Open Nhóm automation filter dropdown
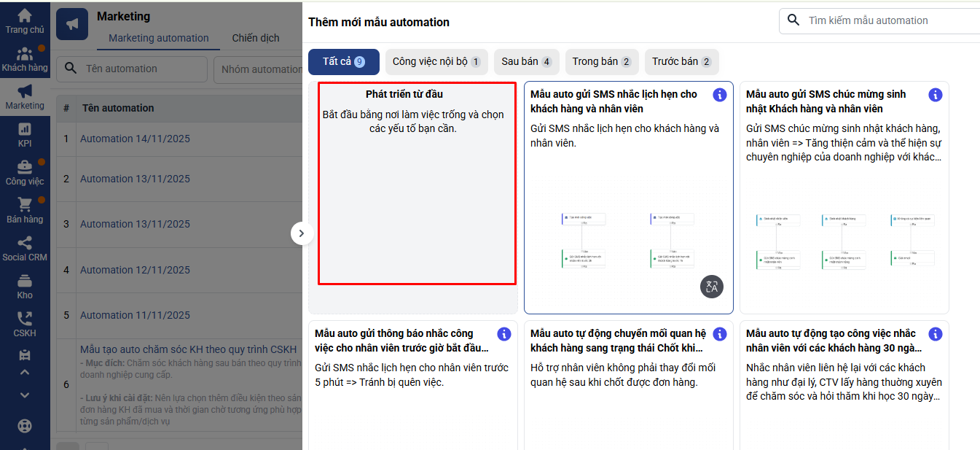The height and width of the screenshot is (450, 980). [259, 69]
